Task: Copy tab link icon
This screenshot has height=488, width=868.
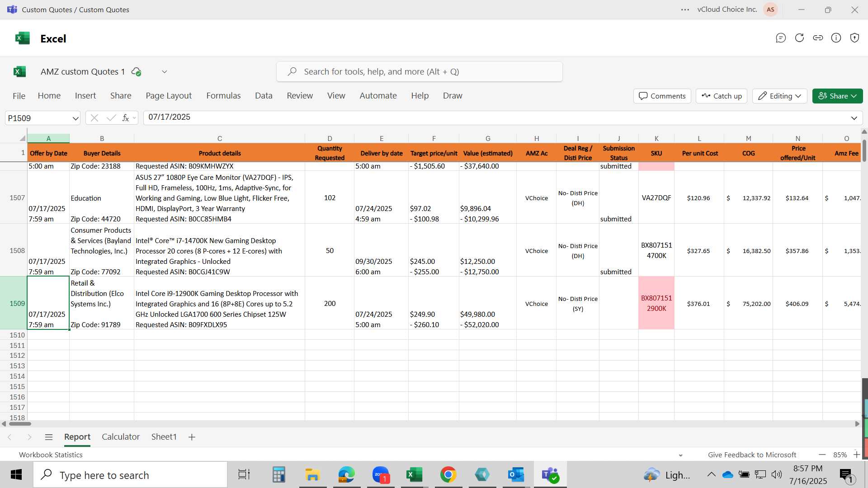Action: (x=818, y=38)
